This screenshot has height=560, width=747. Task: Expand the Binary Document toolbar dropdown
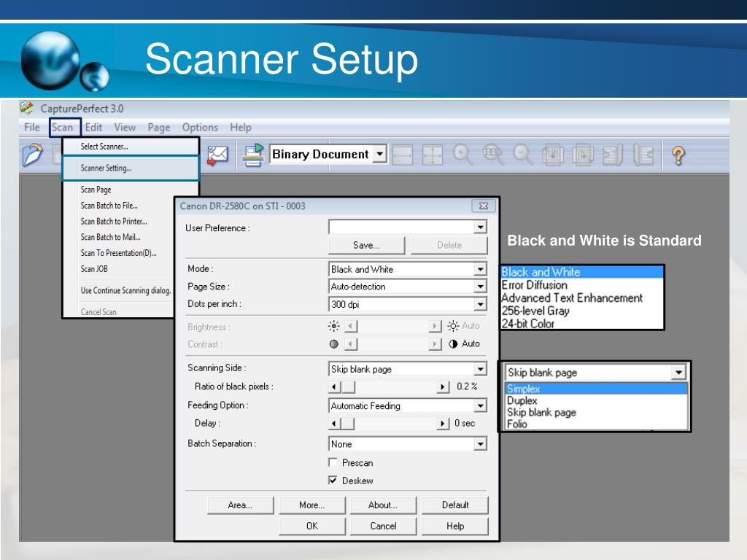(x=379, y=155)
